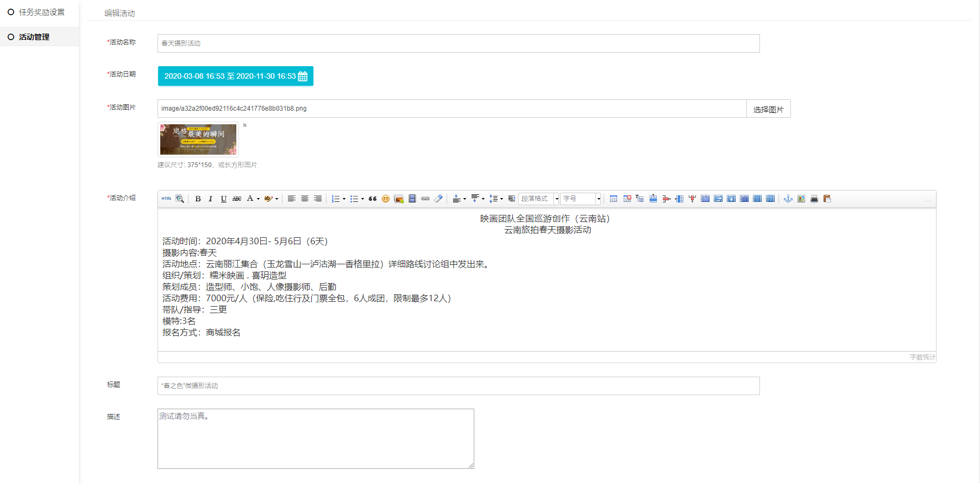Open bulleted list style dropdown arrow
980x483 pixels.
(x=362, y=199)
